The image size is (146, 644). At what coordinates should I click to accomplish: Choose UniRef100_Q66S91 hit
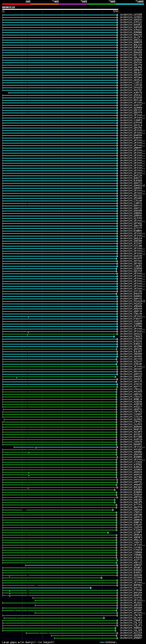(131, 349)
